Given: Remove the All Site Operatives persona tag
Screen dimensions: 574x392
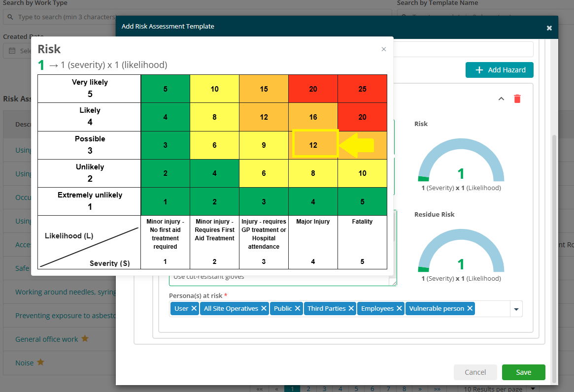Looking at the screenshot, I should [264, 309].
